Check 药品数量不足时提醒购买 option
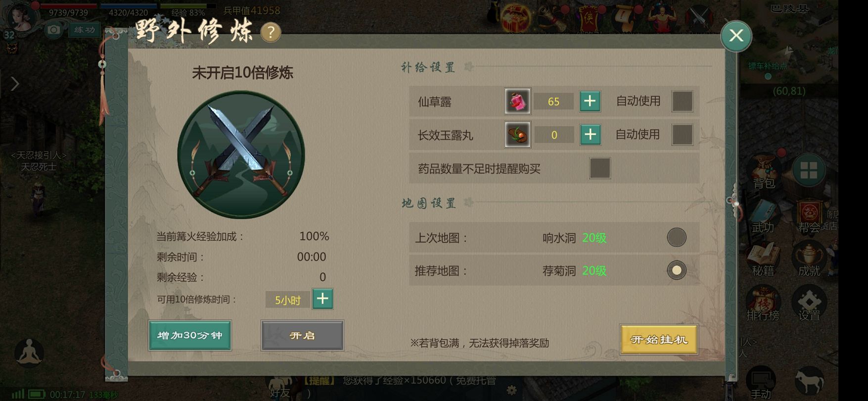868x401 pixels. tap(600, 168)
